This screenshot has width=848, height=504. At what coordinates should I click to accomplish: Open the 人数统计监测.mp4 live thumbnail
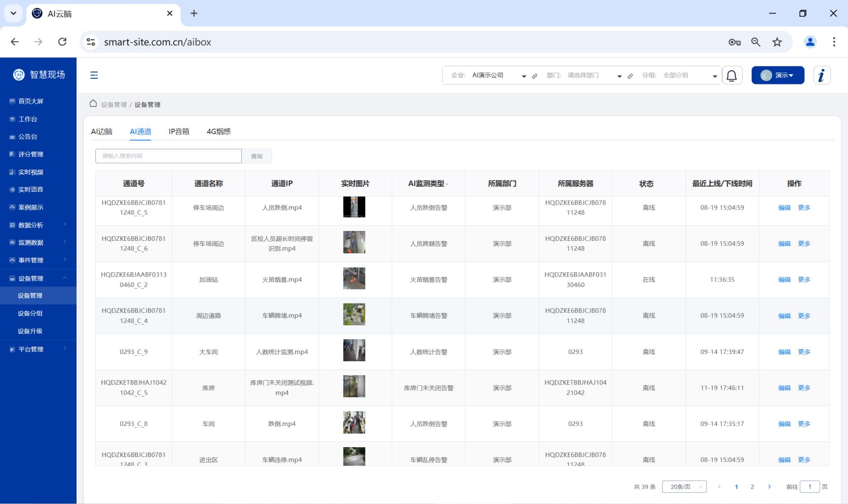click(x=354, y=350)
